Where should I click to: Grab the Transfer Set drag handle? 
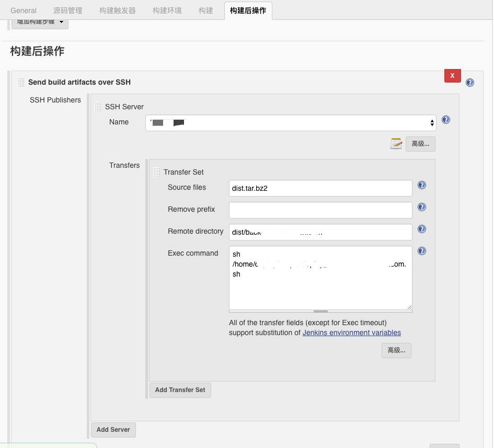click(157, 173)
